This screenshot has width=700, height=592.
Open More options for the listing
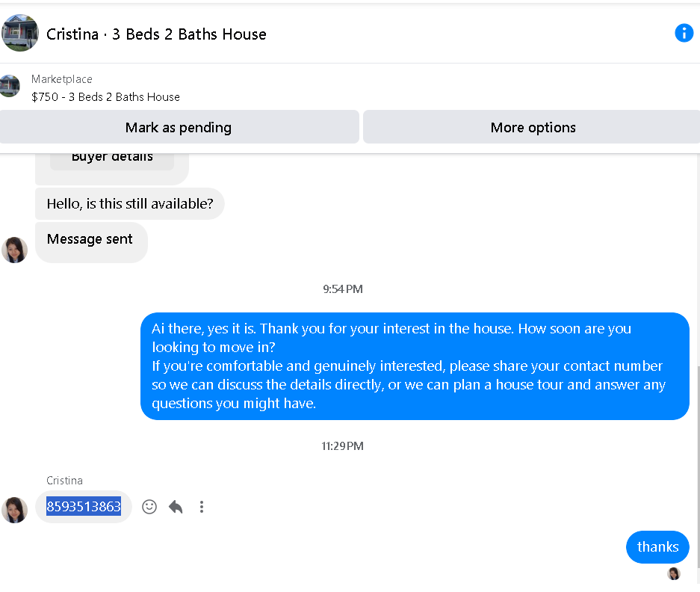pyautogui.click(x=533, y=127)
